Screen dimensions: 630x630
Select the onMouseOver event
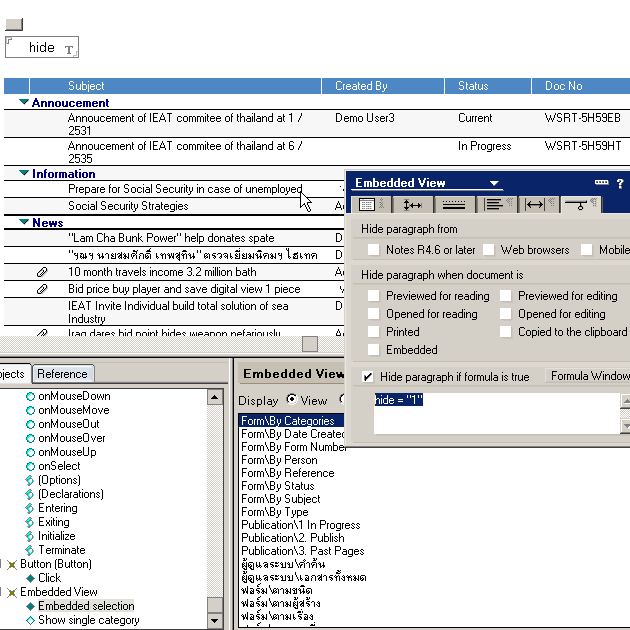coord(72,438)
